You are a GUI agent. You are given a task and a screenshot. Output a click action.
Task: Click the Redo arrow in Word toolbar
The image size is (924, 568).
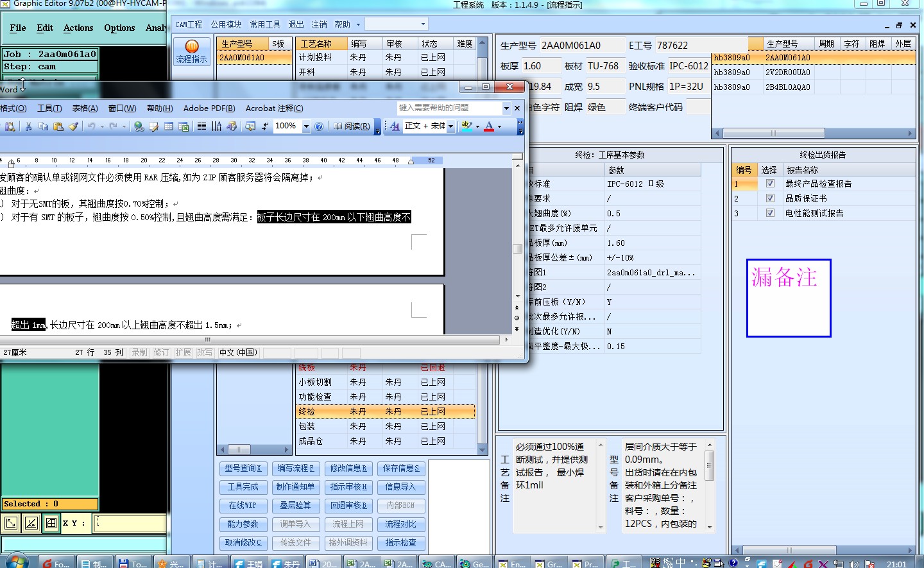113,126
